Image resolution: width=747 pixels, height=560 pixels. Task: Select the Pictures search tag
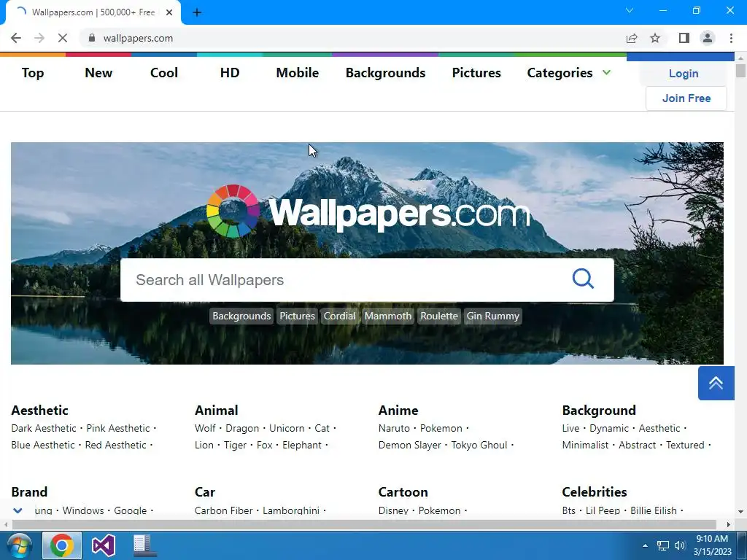pos(298,316)
